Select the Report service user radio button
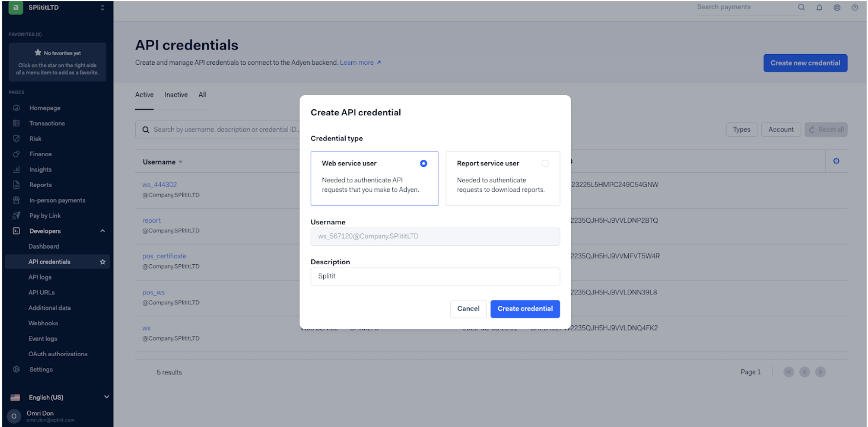 click(545, 164)
